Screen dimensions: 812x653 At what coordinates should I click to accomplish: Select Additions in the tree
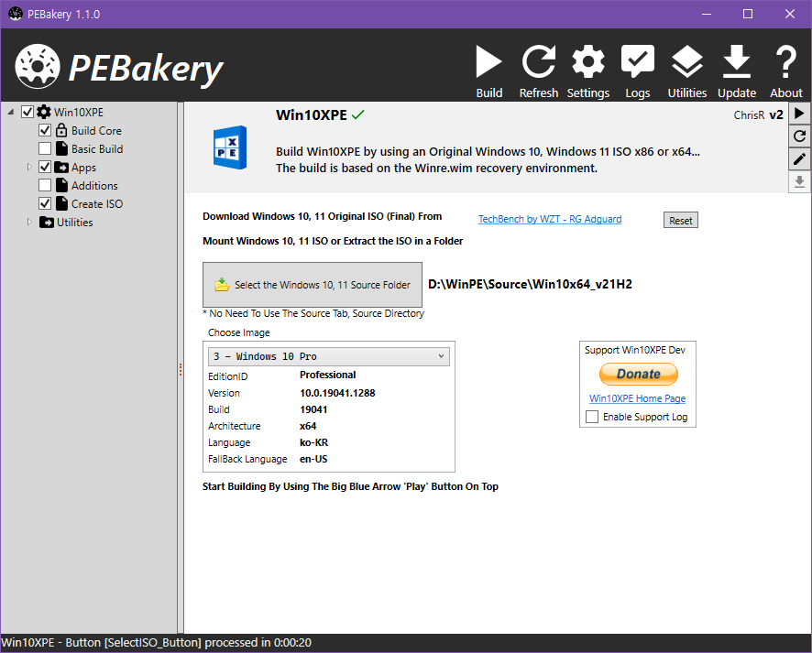94,186
